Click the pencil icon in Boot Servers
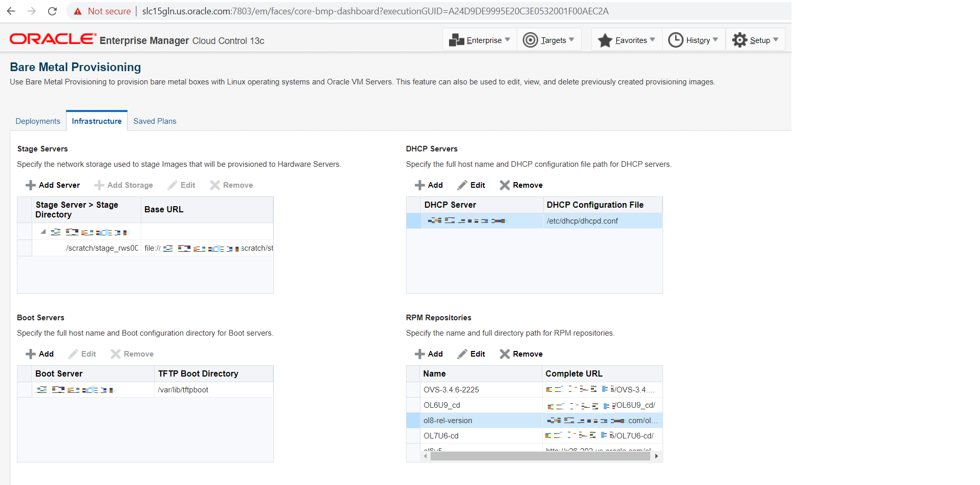The height and width of the screenshot is (485, 980). tap(73, 354)
